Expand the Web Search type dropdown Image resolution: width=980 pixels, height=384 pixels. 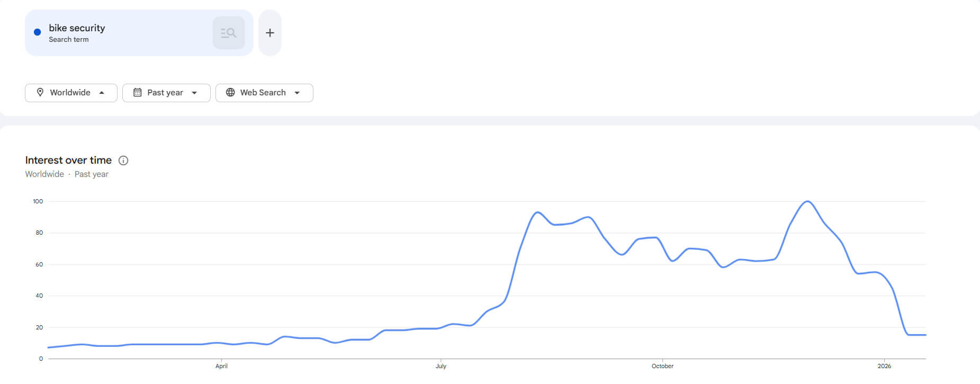(297, 93)
